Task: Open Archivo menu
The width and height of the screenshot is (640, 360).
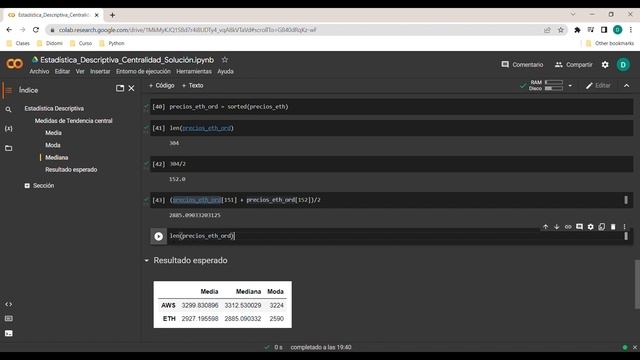Action: [39, 71]
